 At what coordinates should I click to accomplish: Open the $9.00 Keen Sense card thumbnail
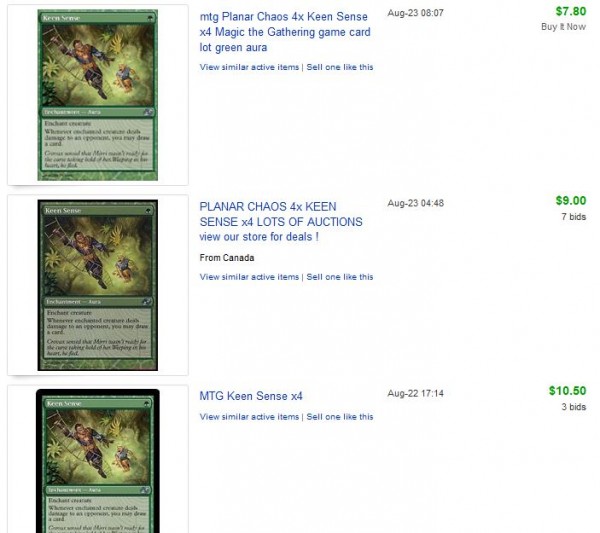[x=98, y=285]
